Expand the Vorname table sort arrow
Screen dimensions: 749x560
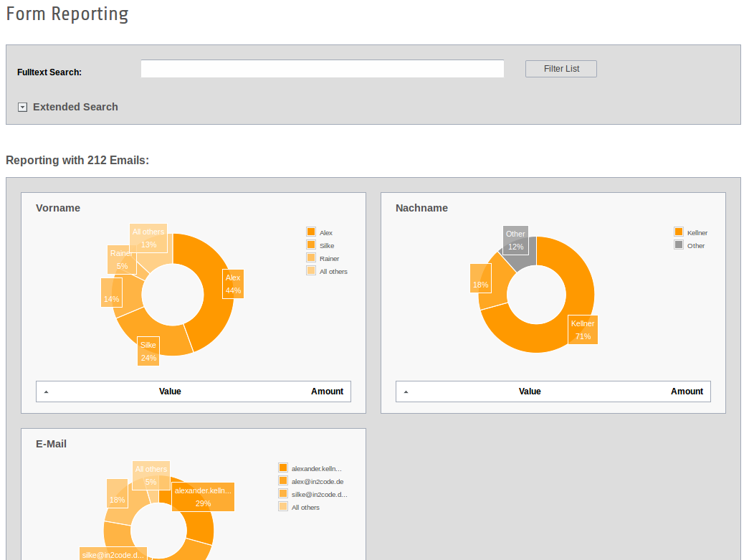pos(47,392)
